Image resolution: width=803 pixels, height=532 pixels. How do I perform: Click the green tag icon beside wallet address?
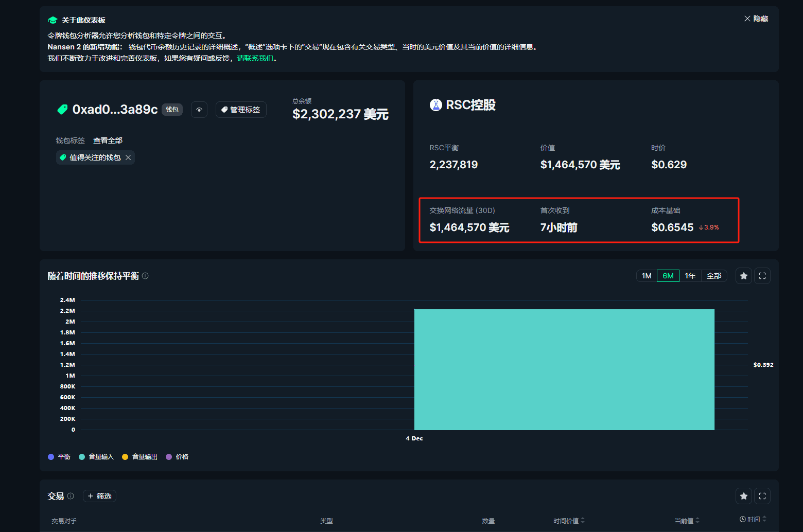[62, 110]
